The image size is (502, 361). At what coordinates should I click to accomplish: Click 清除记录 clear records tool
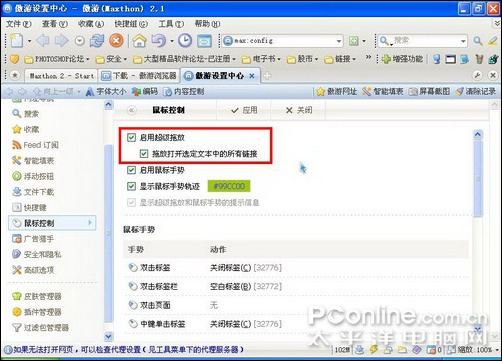point(475,91)
